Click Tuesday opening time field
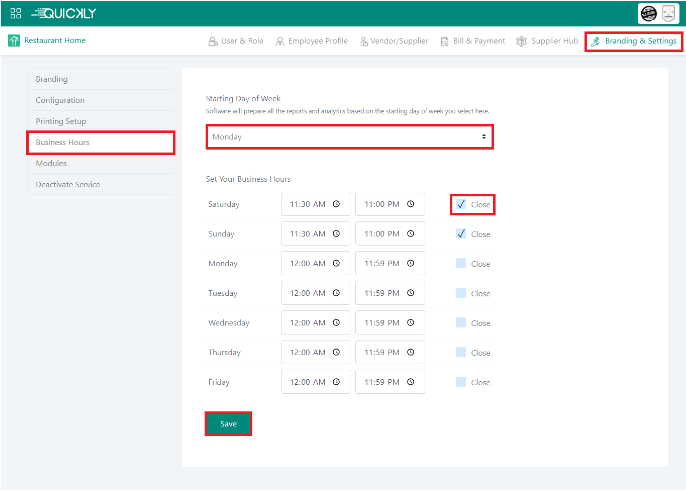Image resolution: width=686 pixels, height=492 pixels. (306, 294)
